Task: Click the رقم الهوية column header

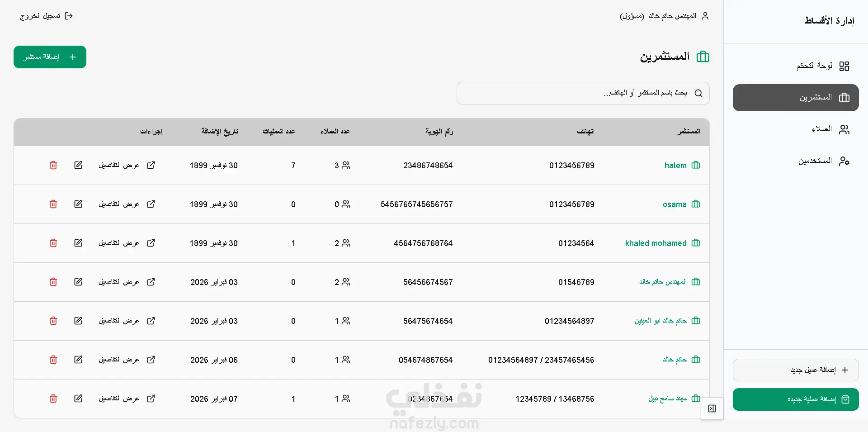Action: coord(439,132)
